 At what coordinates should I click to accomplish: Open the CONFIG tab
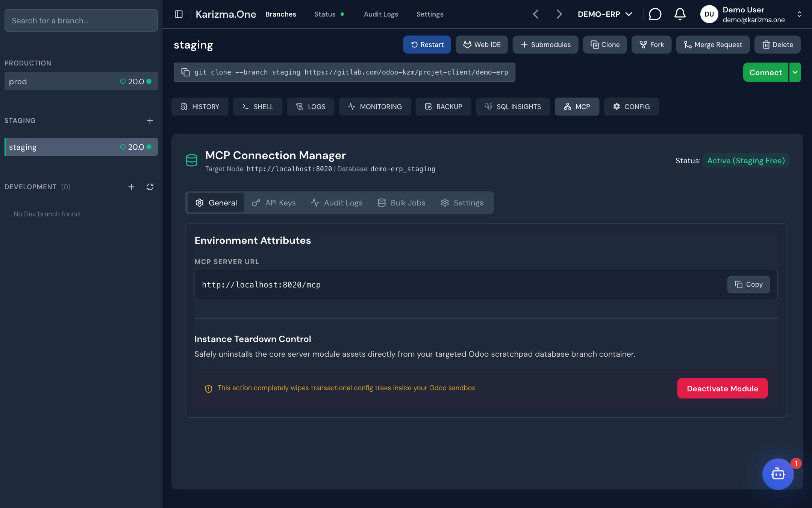632,106
